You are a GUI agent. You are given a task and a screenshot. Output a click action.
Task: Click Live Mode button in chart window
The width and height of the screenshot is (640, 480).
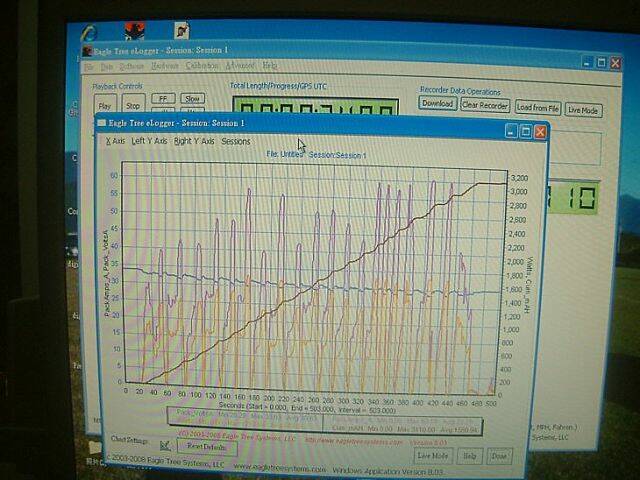pos(433,455)
